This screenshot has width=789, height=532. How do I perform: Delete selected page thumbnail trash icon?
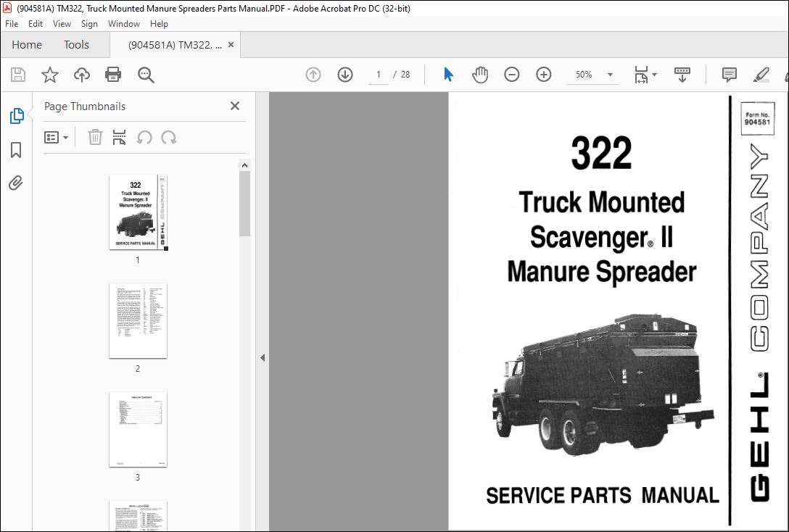[x=95, y=137]
